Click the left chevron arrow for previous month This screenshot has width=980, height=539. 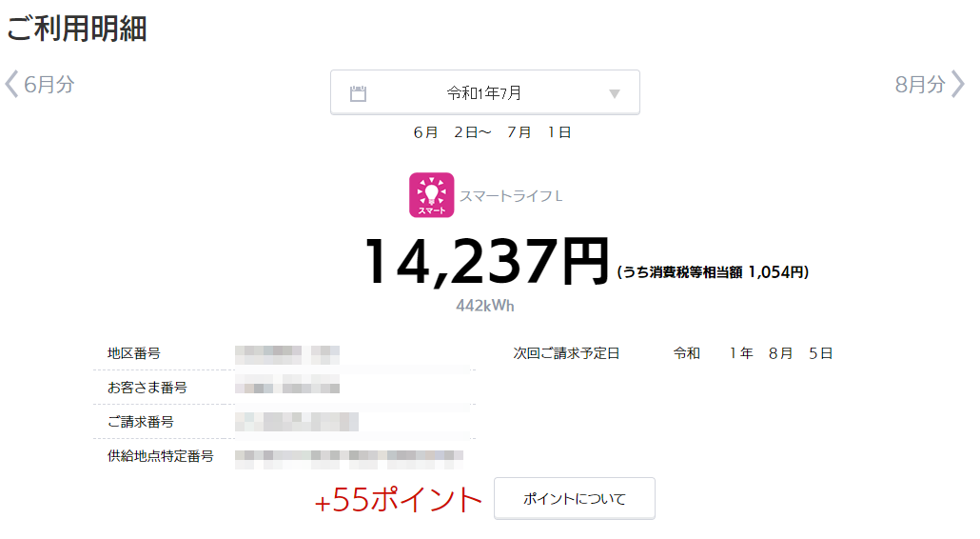[11, 84]
